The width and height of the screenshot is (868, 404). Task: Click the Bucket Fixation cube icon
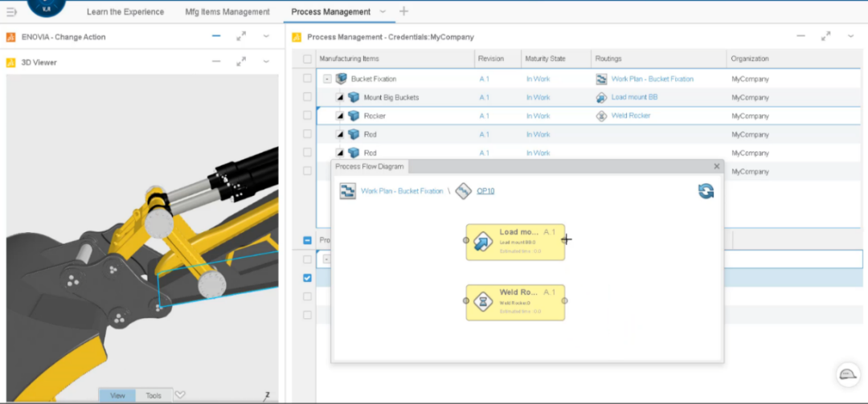tap(341, 79)
